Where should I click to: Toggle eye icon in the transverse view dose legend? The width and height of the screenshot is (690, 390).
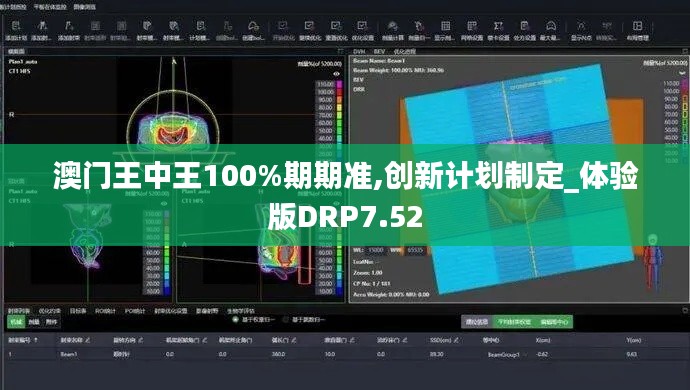337,74
